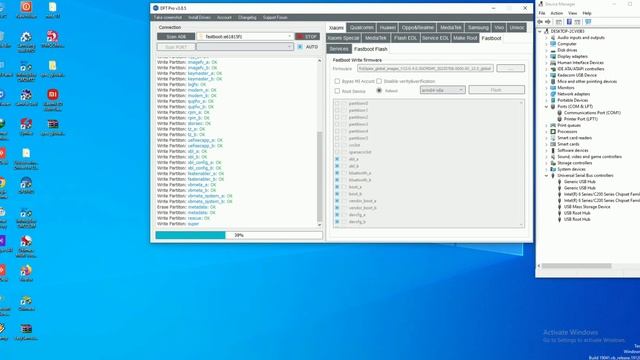Switch to the Qualcomm tab
This screenshot has height=360, width=640.
click(362, 28)
